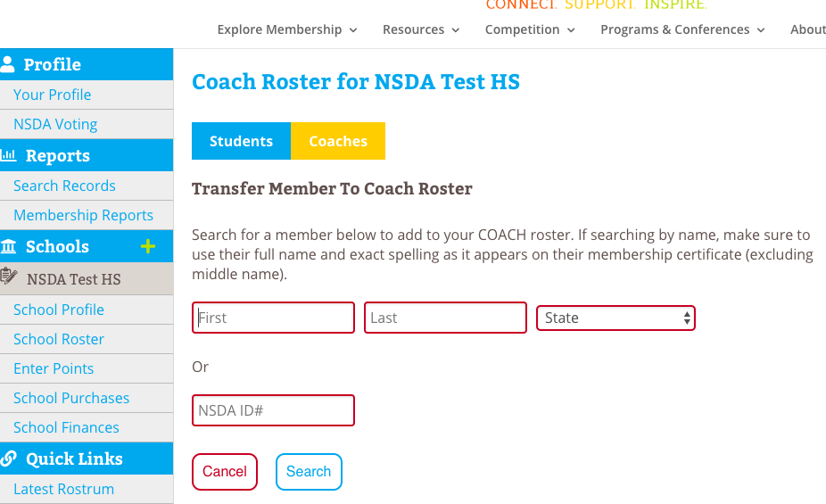Click the notepad icon beside NSDA Test HS
The height and width of the screenshot is (504, 826).
(x=10, y=277)
